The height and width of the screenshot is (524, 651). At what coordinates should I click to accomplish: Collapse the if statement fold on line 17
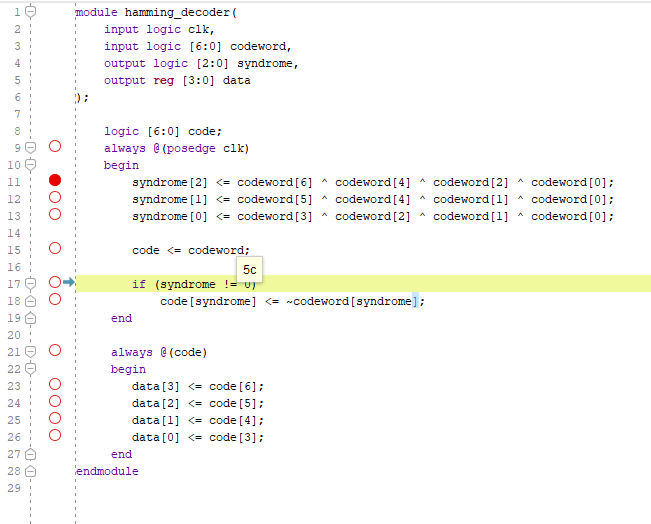click(30, 284)
